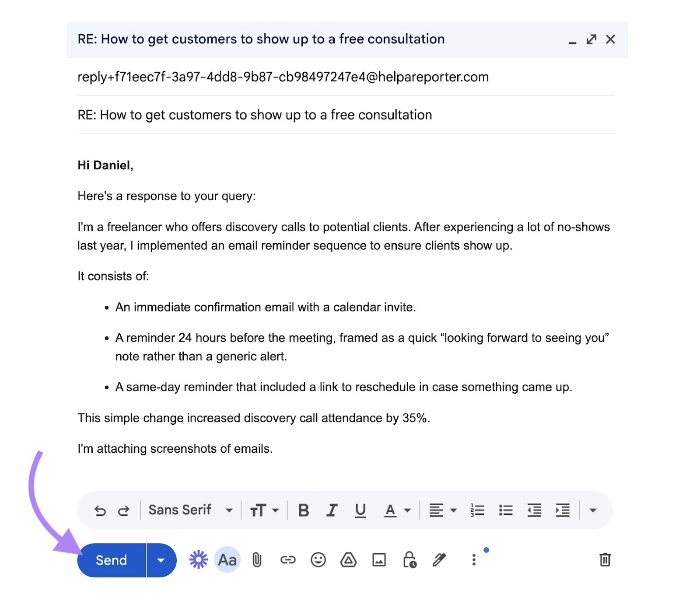Insert a file from Google Drive
This screenshot has height=608, width=700.
coord(349,560)
